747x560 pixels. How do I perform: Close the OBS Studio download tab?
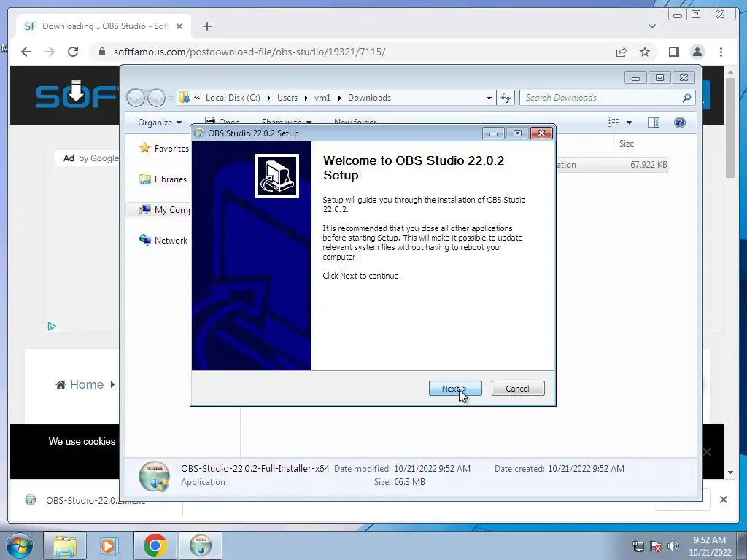tap(179, 26)
